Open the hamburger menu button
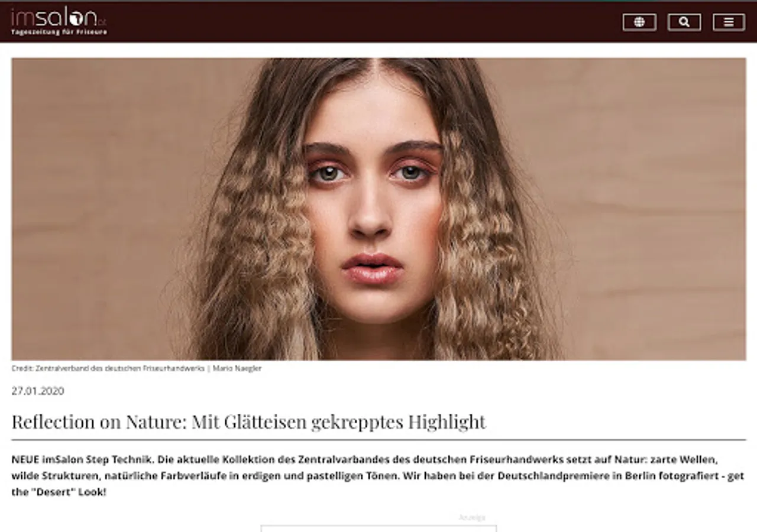 [x=729, y=22]
